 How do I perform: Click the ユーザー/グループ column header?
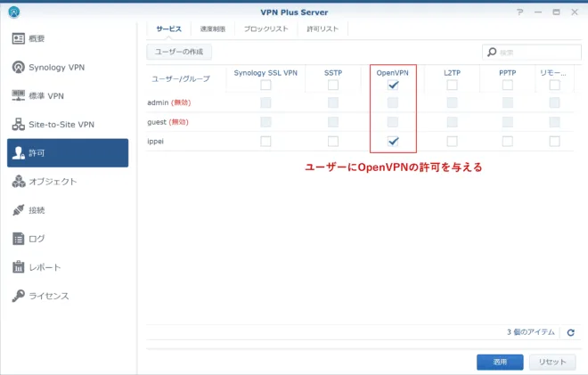pyautogui.click(x=181, y=78)
